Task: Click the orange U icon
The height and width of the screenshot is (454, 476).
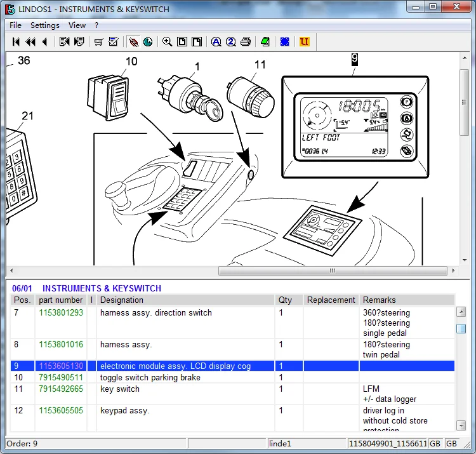Action: pyautogui.click(x=305, y=42)
